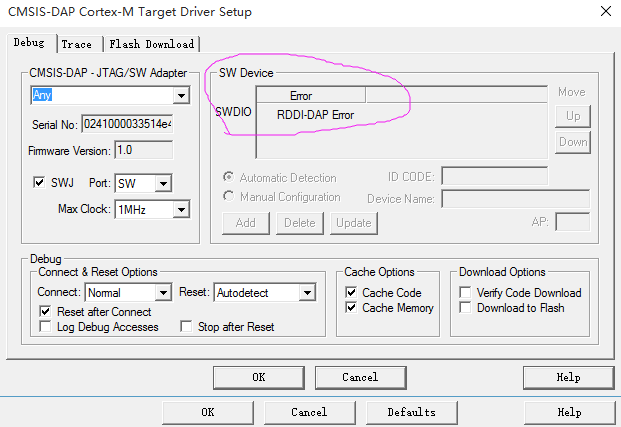621x427 pixels.
Task: Click the ID CODE field
Action: (495, 176)
